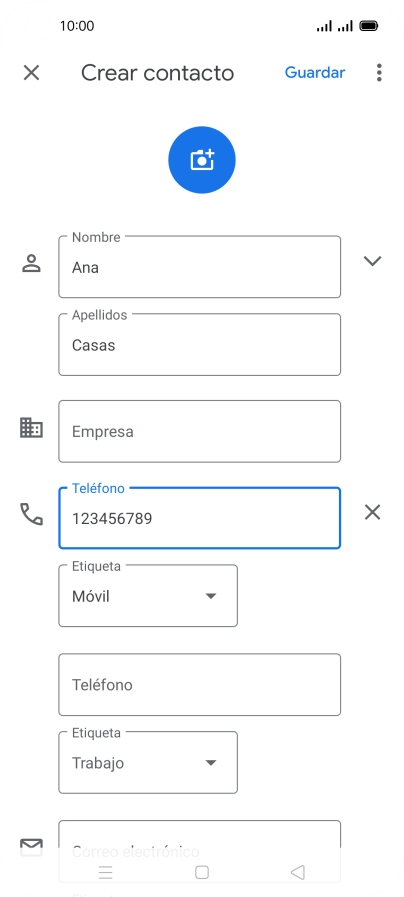Click the building icon beside Empresa
This screenshot has height=897, width=404.
pos(31,428)
